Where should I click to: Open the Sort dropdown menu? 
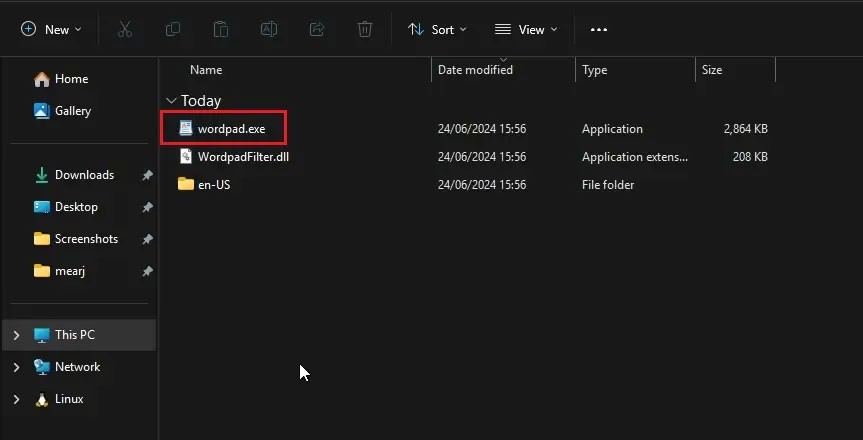(438, 30)
